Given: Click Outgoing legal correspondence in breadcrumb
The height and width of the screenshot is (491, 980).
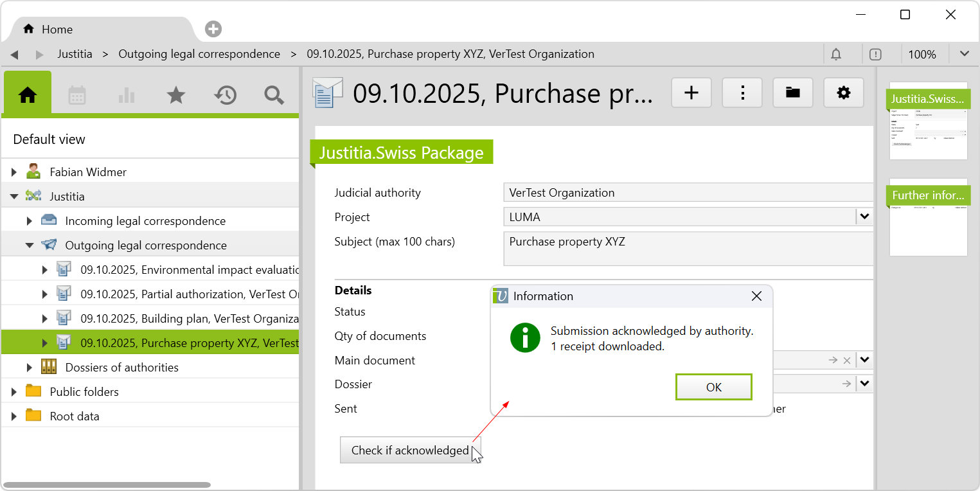Looking at the screenshot, I should coord(199,54).
